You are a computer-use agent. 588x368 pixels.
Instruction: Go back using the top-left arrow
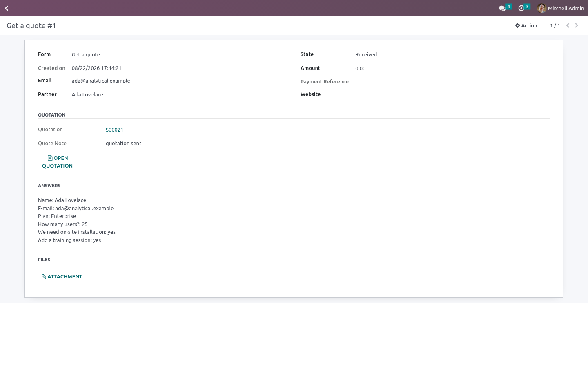coord(7,8)
